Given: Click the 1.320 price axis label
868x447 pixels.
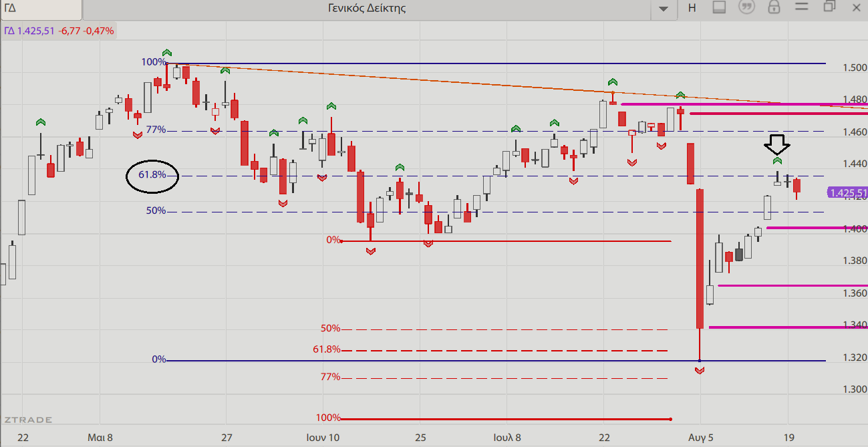Looking at the screenshot, I should coord(855,357).
